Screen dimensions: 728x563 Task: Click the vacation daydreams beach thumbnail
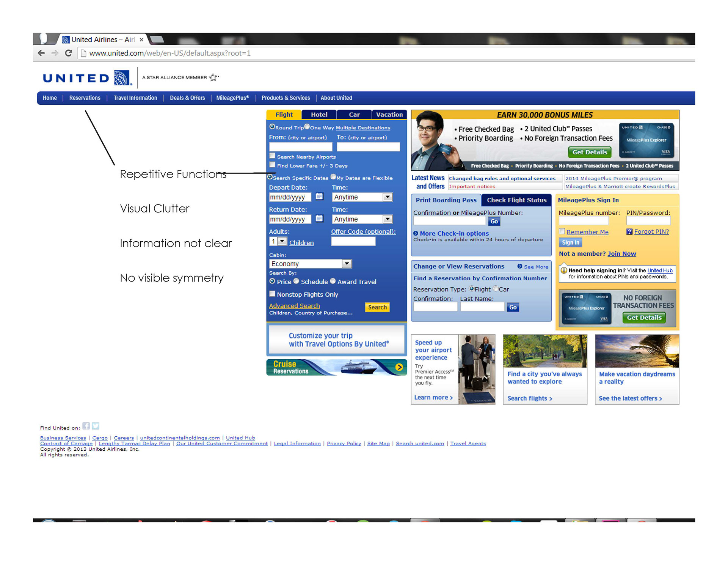[x=637, y=351]
